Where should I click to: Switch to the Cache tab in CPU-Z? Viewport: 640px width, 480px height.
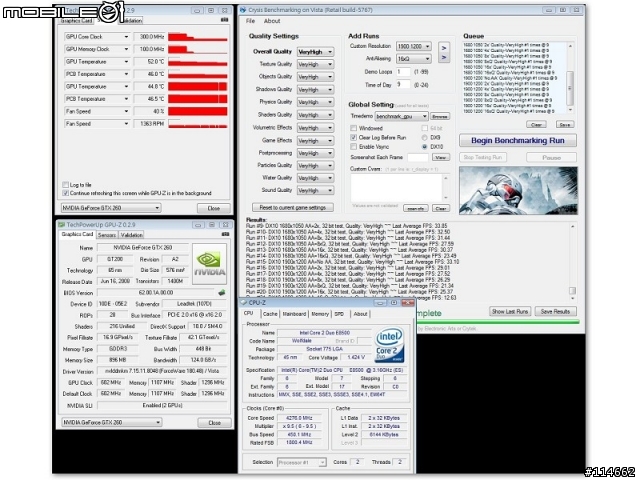(270, 314)
